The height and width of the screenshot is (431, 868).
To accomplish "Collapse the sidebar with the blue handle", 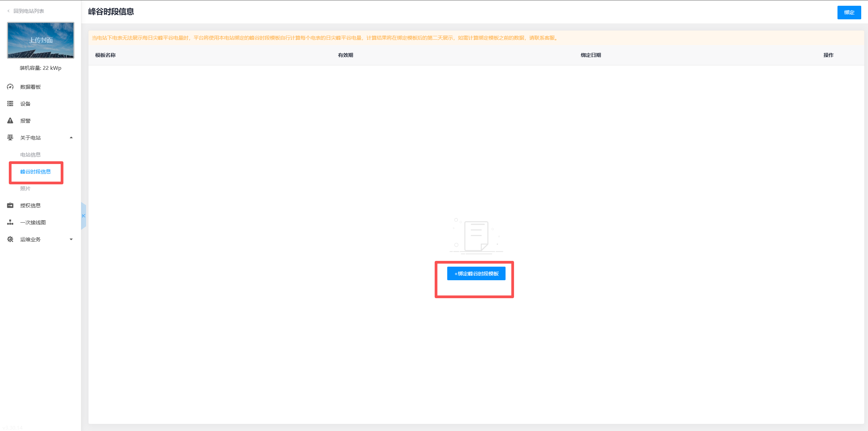I will coord(83,216).
